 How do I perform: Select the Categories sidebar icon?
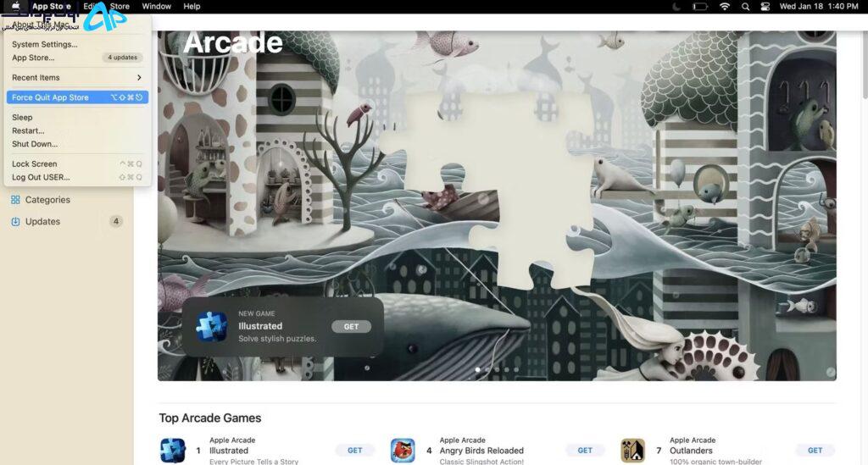[15, 200]
